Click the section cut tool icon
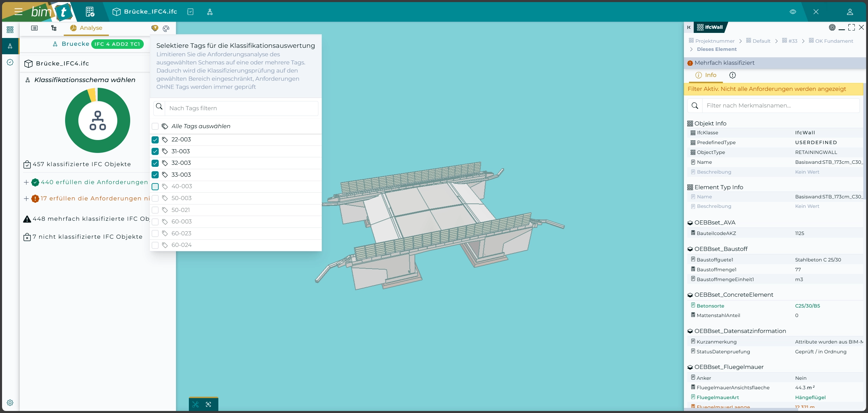Screen dimensions: 868x413 196,404
